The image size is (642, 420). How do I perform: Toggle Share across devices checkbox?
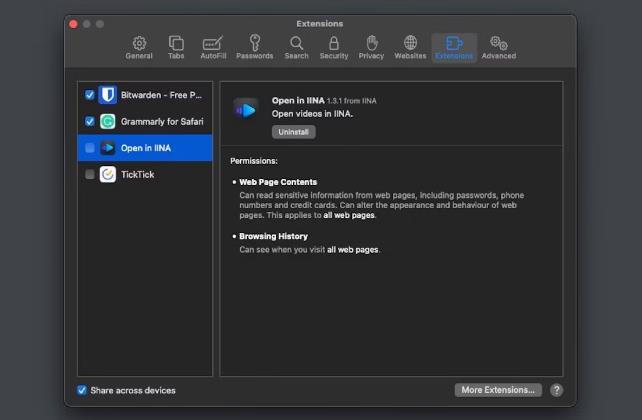82,390
